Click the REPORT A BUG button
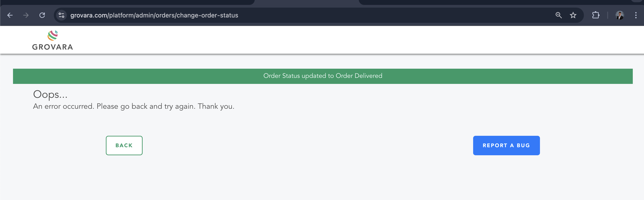 click(506, 145)
